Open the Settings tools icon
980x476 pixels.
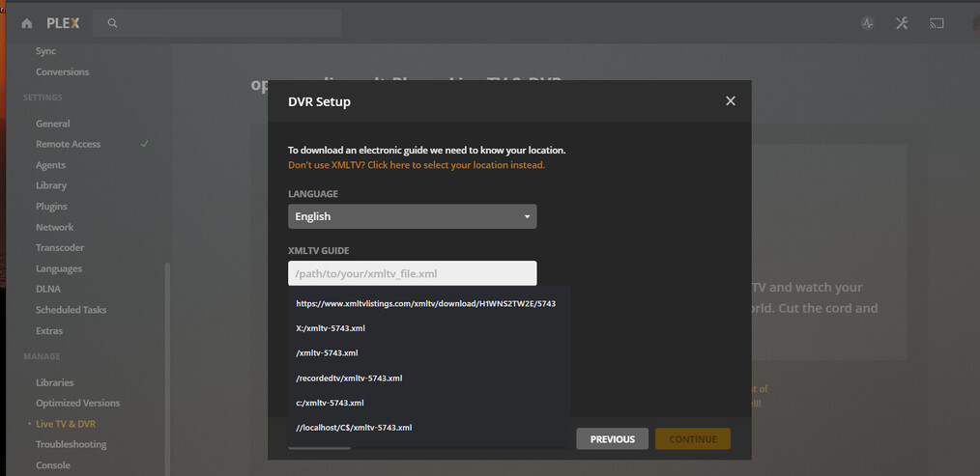(x=902, y=24)
